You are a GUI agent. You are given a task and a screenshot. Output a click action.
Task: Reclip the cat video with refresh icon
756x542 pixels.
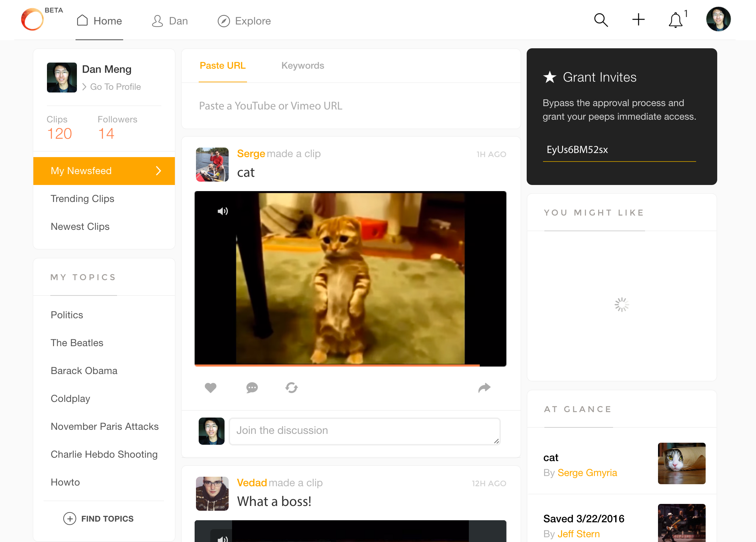[x=292, y=388]
